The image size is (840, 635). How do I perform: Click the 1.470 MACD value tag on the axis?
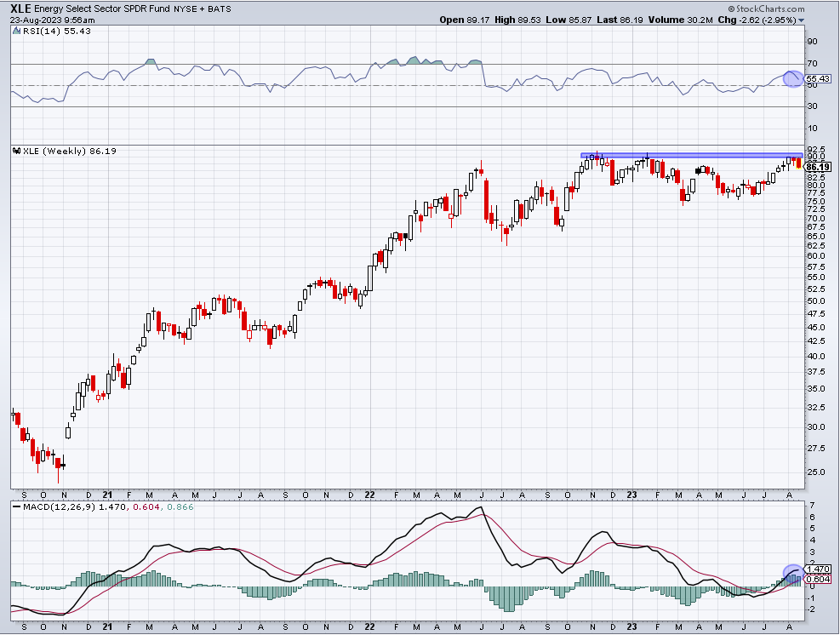818,569
